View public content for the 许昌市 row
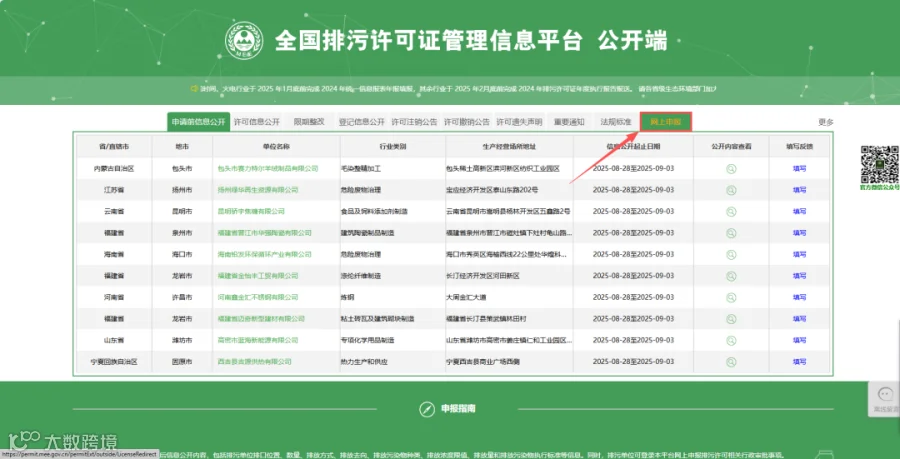The image size is (900, 459). click(731, 297)
